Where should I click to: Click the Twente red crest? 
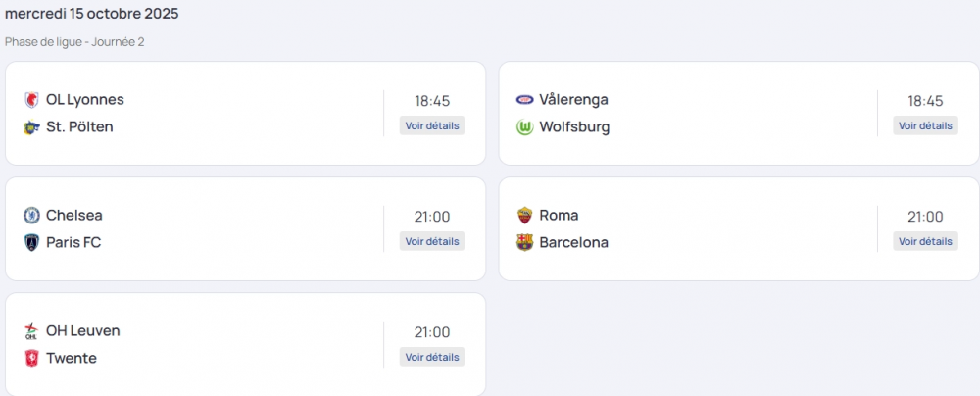31,358
